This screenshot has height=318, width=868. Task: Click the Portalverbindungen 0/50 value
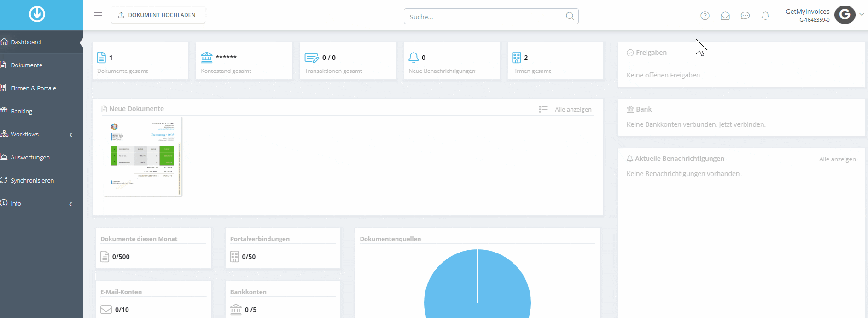click(x=249, y=257)
